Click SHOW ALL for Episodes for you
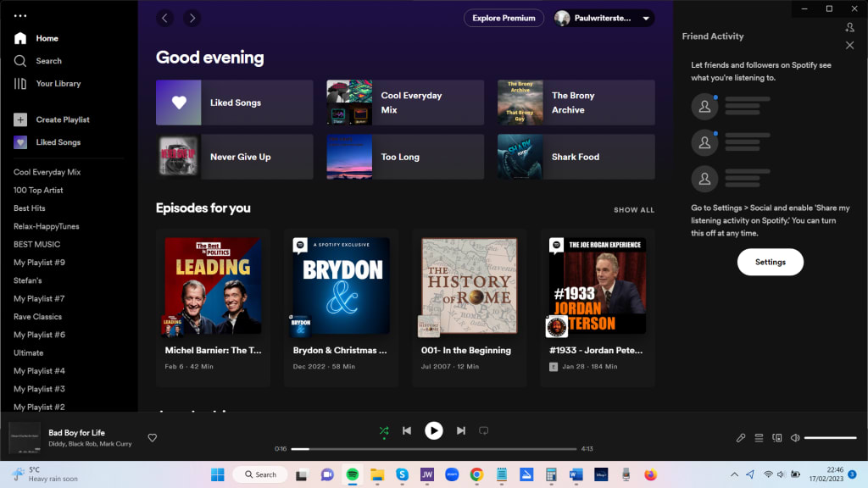The height and width of the screenshot is (488, 868). tap(634, 210)
